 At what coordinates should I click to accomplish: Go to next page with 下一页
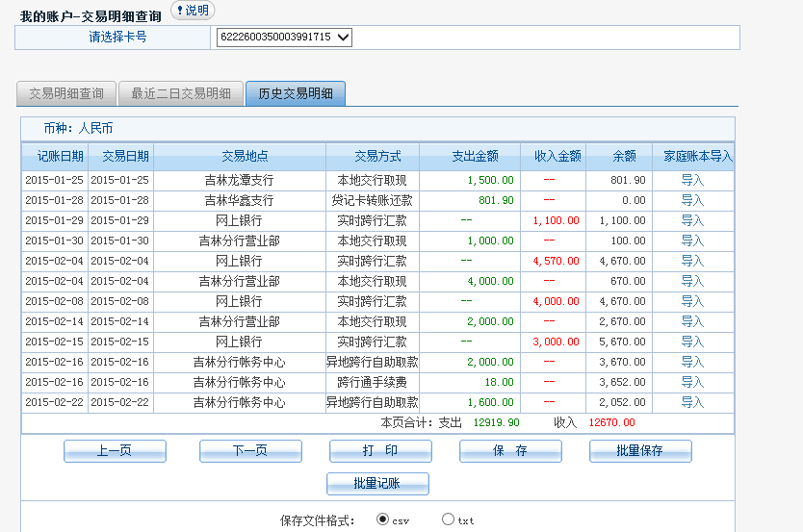pyautogui.click(x=250, y=451)
